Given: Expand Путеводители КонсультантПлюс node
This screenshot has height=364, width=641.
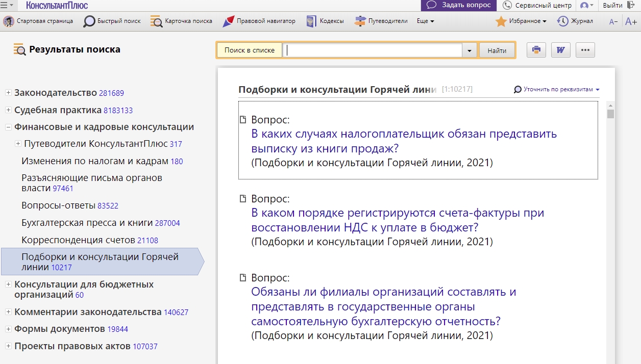Looking at the screenshot, I should 18,144.
